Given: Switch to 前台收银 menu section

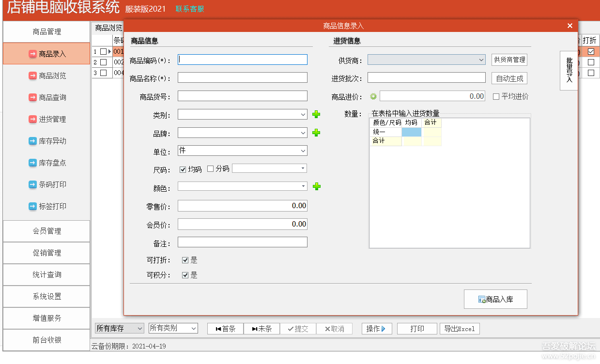Looking at the screenshot, I should coord(46,340).
